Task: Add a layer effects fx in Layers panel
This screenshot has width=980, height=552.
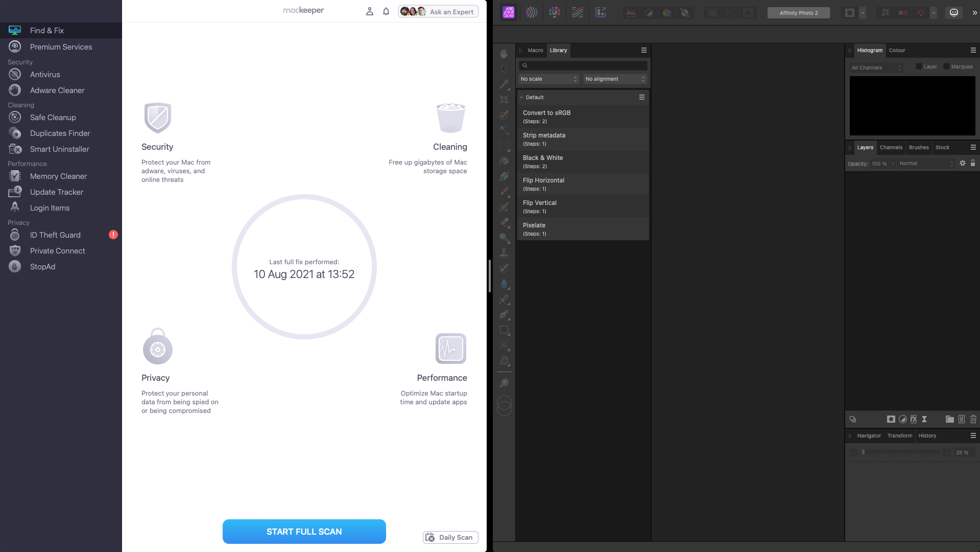Action: pyautogui.click(x=914, y=419)
